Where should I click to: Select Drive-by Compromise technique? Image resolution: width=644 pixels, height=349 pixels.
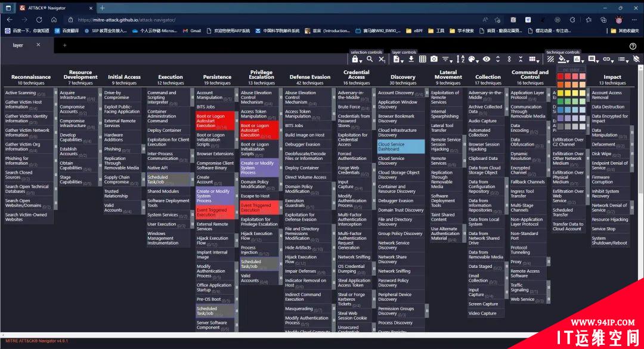122,95
